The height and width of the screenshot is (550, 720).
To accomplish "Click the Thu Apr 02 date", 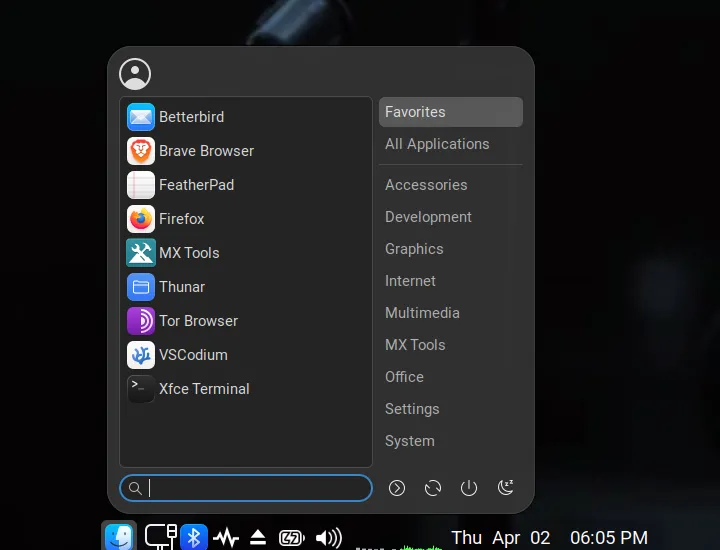I will pyautogui.click(x=501, y=538).
